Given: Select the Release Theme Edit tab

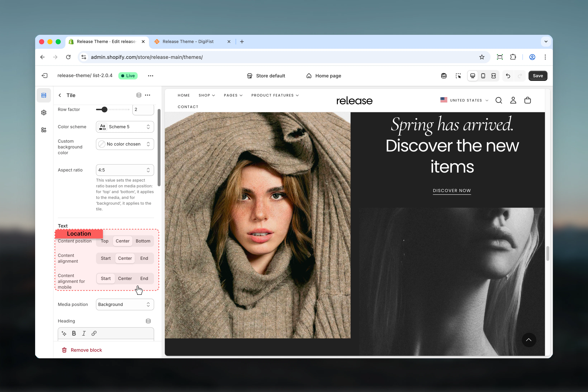Looking at the screenshot, I should click(107, 41).
